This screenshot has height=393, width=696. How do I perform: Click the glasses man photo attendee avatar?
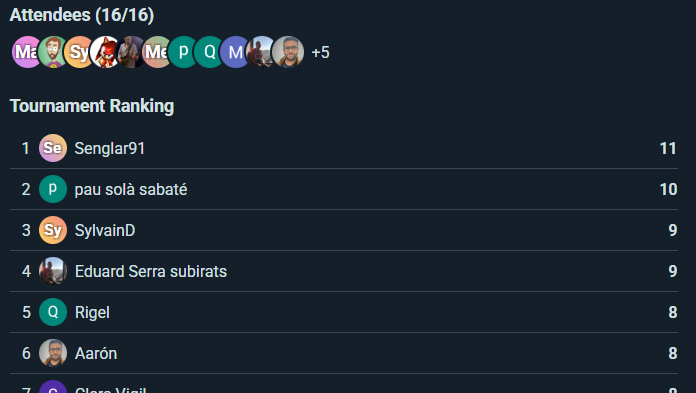pos(288,52)
